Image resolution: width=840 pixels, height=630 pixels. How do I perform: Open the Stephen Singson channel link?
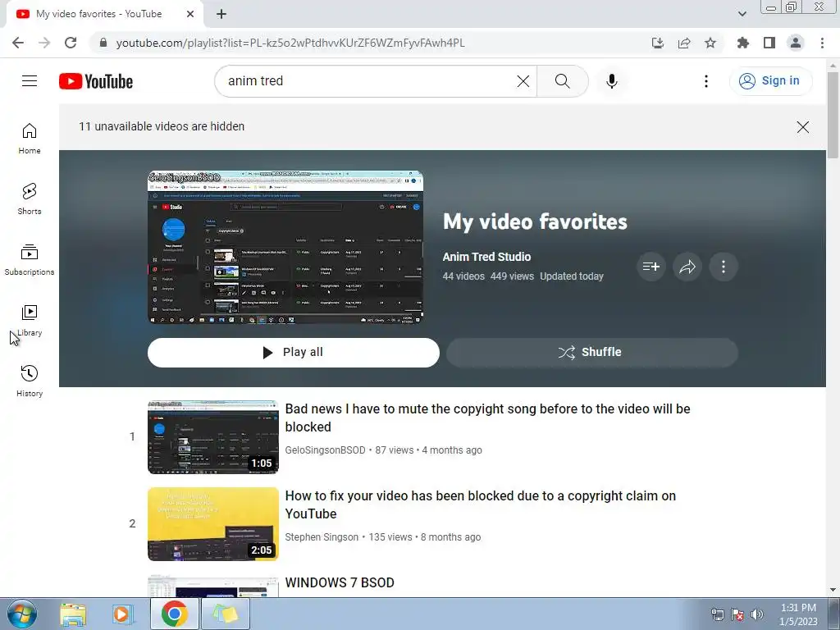pos(322,536)
